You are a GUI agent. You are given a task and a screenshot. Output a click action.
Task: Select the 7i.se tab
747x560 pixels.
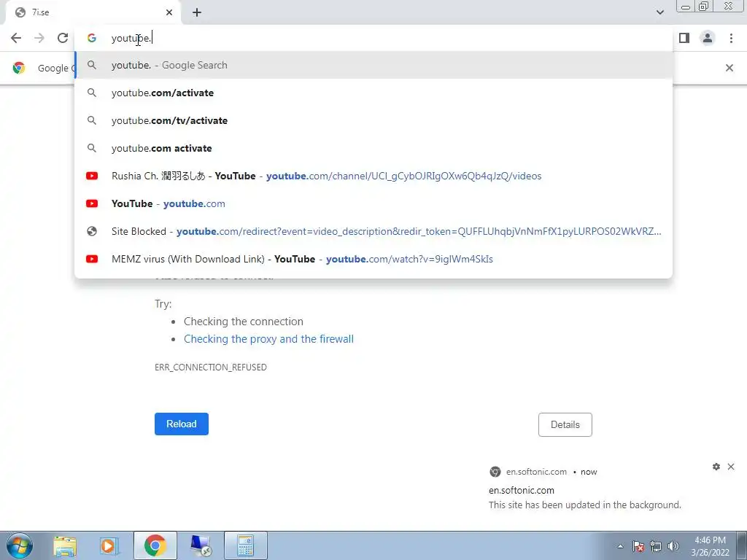click(x=93, y=12)
